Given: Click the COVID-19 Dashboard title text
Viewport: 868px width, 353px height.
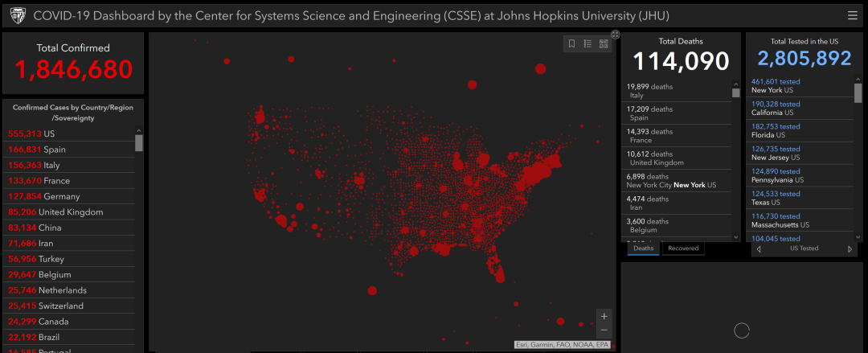Looking at the screenshot, I should [x=351, y=16].
